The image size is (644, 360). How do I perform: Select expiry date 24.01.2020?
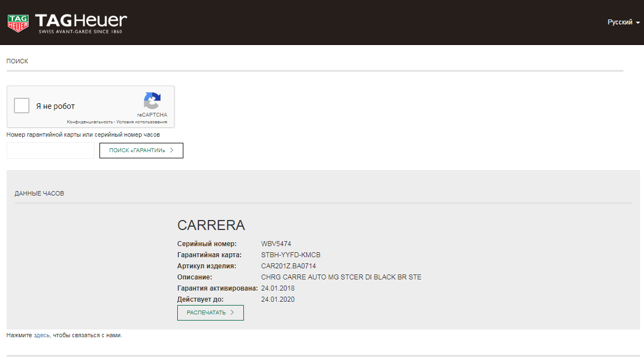(278, 299)
